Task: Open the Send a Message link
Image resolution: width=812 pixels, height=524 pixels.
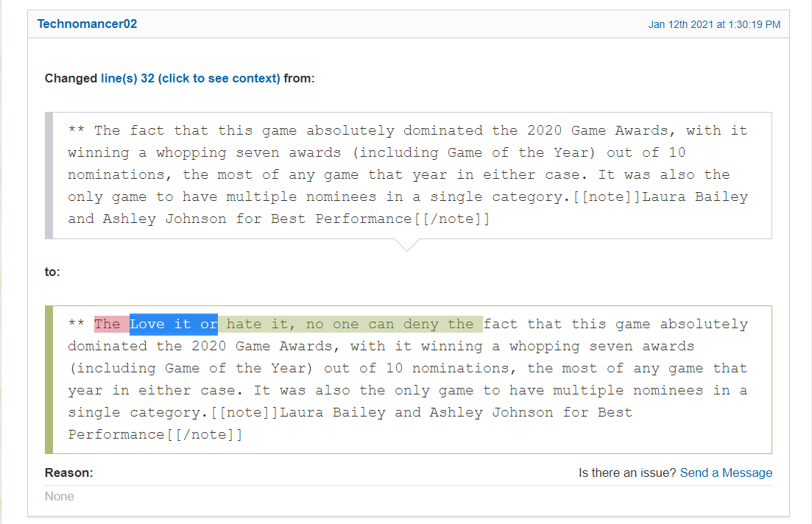Action: pos(726,472)
